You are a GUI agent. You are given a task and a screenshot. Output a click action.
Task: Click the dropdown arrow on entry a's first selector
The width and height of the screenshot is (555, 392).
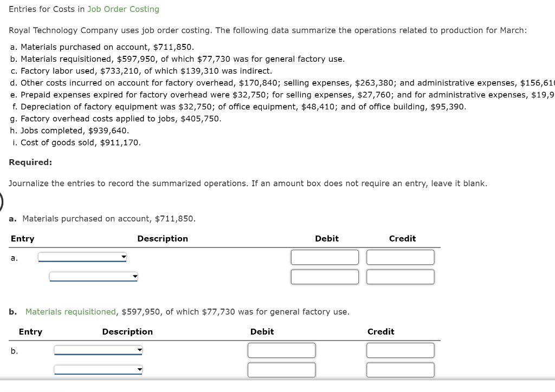point(123,257)
